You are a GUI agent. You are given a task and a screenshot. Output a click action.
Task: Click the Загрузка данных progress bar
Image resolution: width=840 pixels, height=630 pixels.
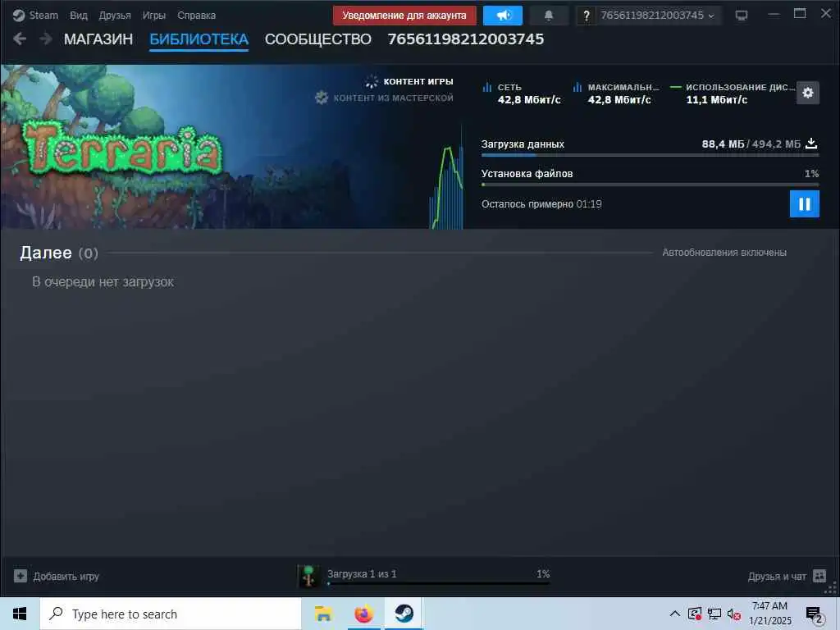pyautogui.click(x=650, y=155)
